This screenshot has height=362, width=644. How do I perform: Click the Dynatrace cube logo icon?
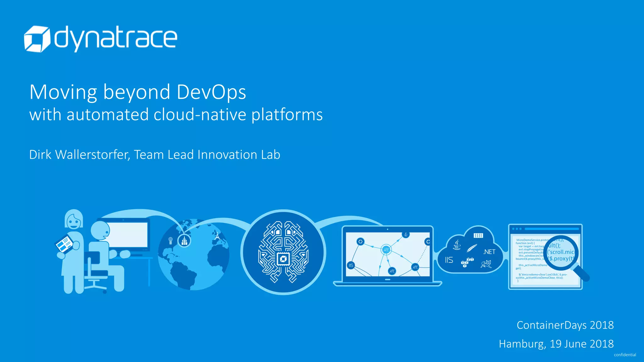pos(37,39)
